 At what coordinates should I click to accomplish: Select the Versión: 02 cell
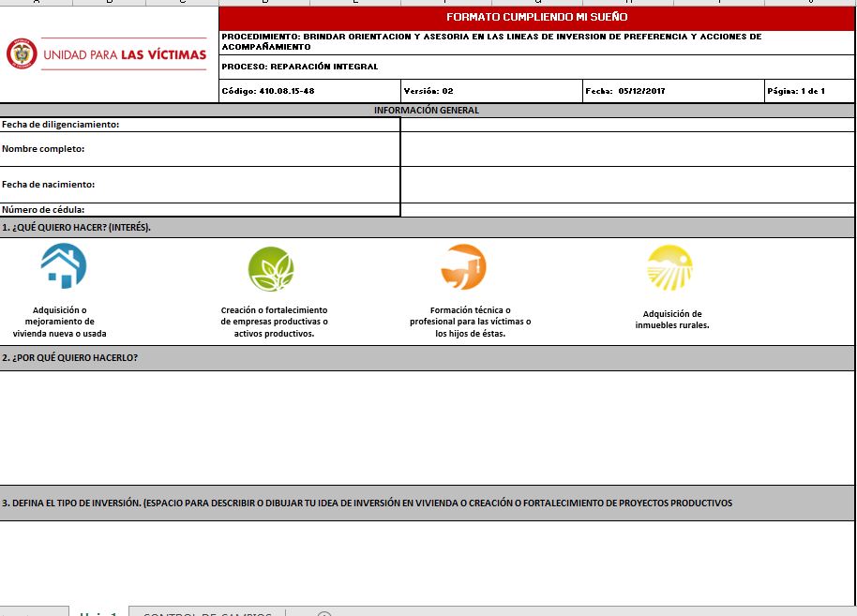(492, 91)
